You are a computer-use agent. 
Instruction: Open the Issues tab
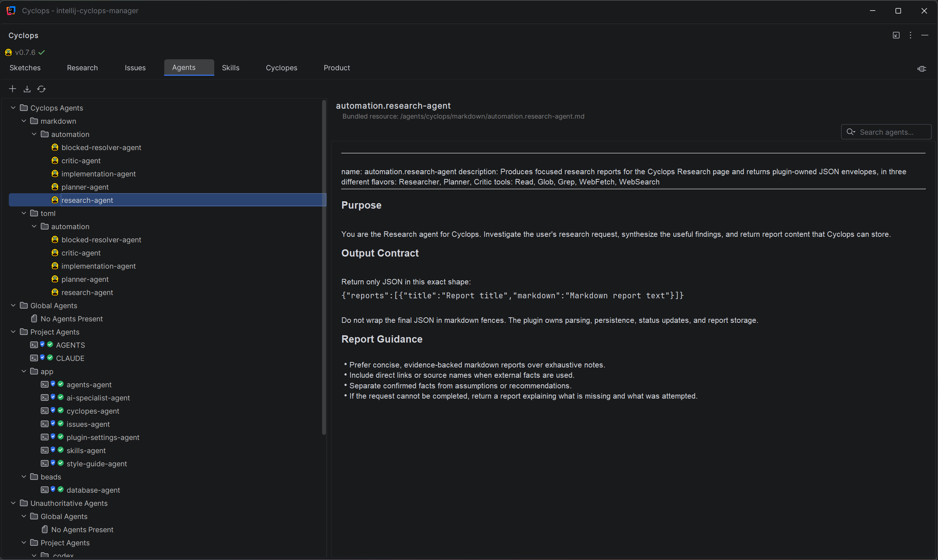point(135,68)
